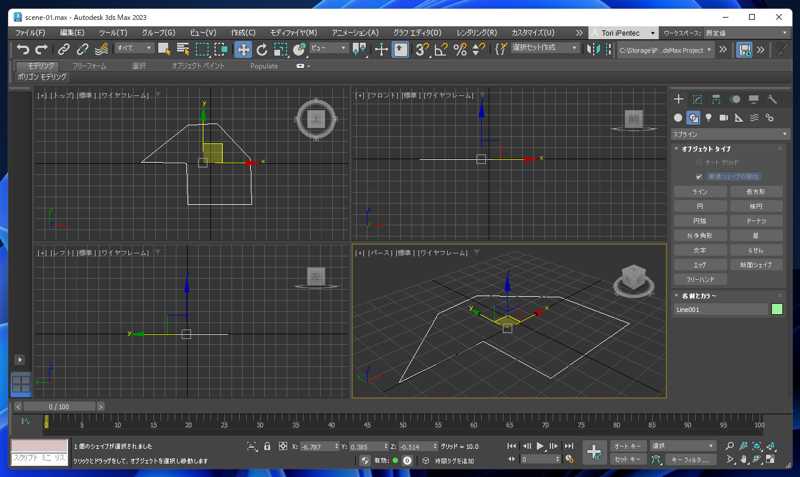Click the Align tool icon
This screenshot has width=800, height=477.
(x=608, y=49)
